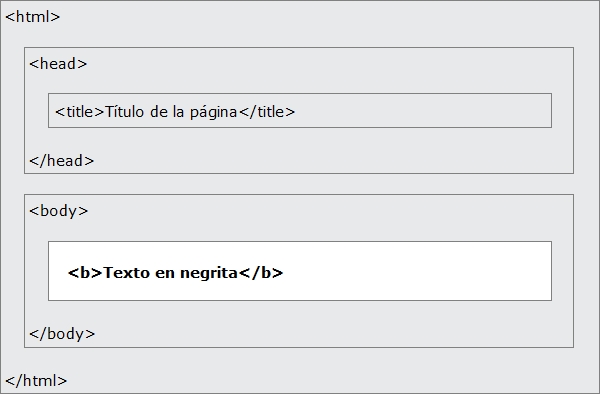Click the opening <body> tag
The width and height of the screenshot is (600, 394).
coord(59,211)
